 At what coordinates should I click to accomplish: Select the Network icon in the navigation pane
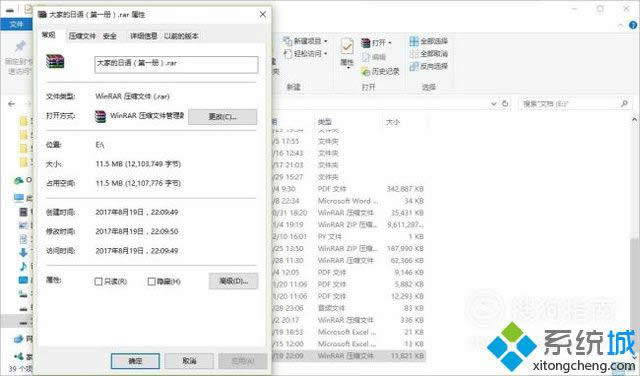[19, 339]
